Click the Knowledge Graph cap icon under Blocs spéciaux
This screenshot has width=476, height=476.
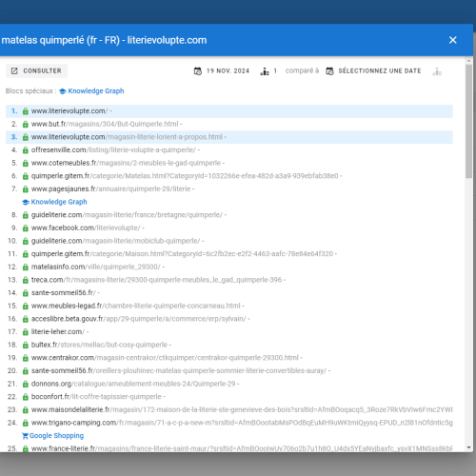coord(63,91)
